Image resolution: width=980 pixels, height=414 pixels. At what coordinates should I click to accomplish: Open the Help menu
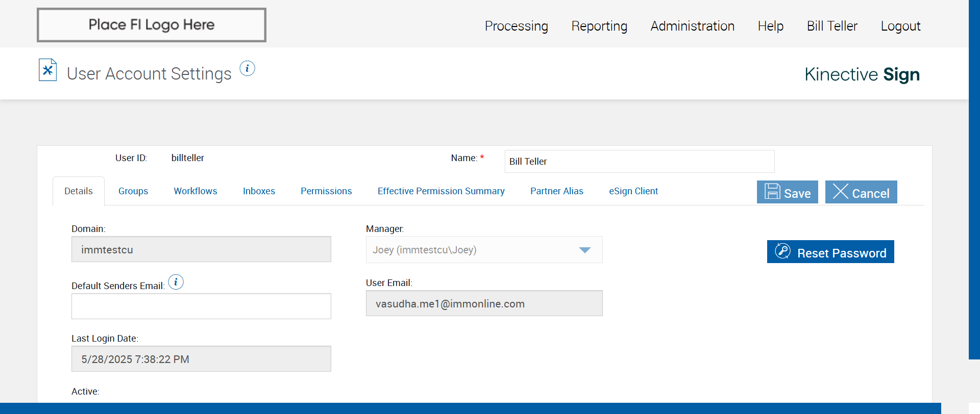(770, 26)
